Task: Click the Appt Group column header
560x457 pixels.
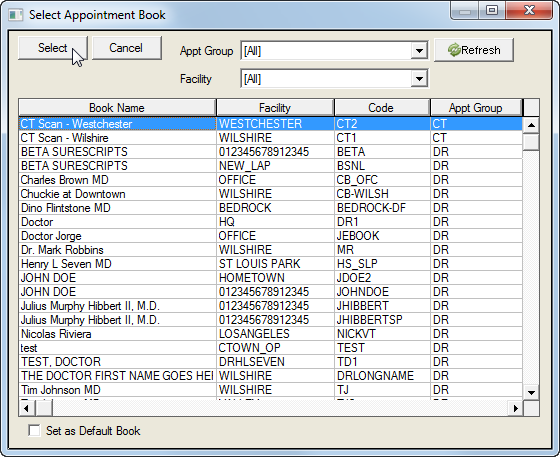Action: point(476,107)
